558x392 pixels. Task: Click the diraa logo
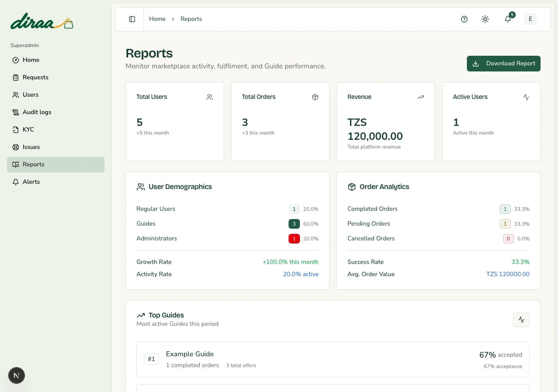[42, 21]
